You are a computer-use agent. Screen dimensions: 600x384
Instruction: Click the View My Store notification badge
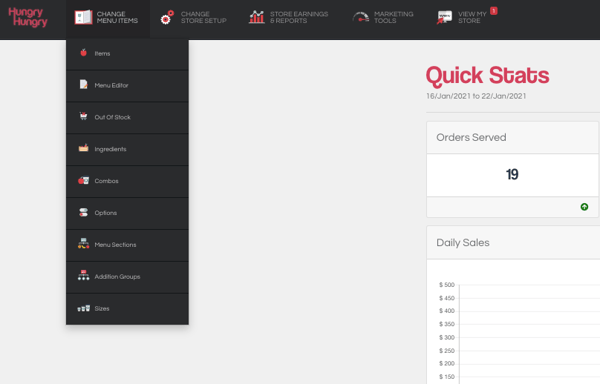coord(494,11)
